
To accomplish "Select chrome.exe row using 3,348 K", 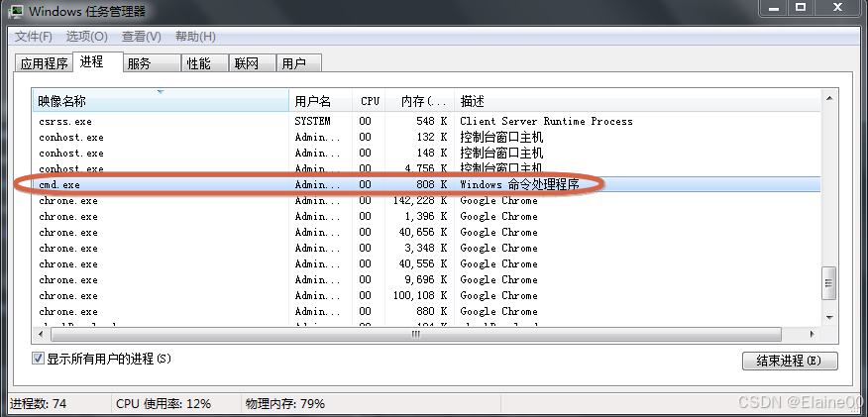I will click(426, 248).
